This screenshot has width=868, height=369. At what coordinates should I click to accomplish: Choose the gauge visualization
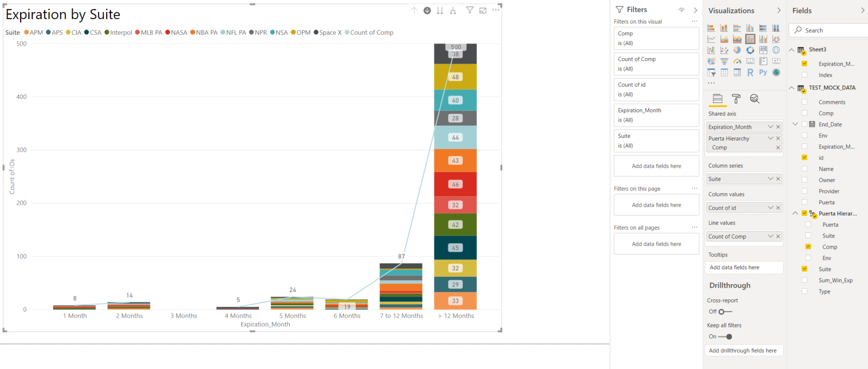click(737, 61)
